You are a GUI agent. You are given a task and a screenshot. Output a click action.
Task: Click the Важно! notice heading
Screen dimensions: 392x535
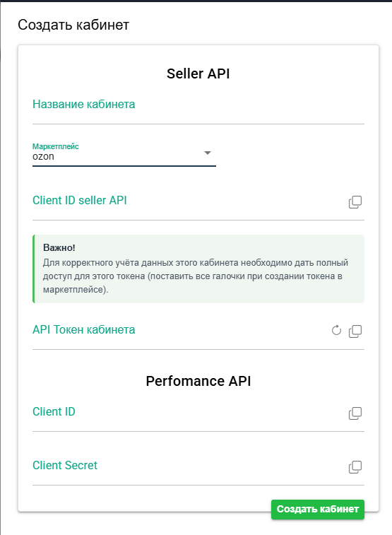(59, 247)
